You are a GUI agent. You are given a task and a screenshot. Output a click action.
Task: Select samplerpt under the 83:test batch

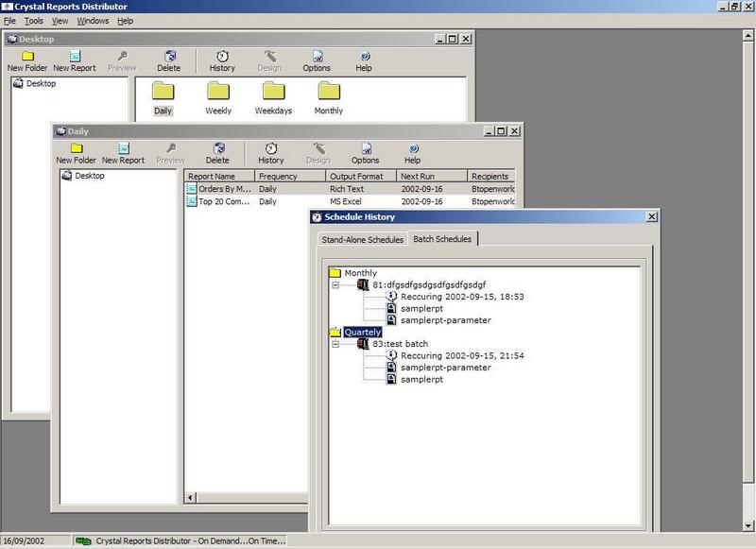[421, 379]
